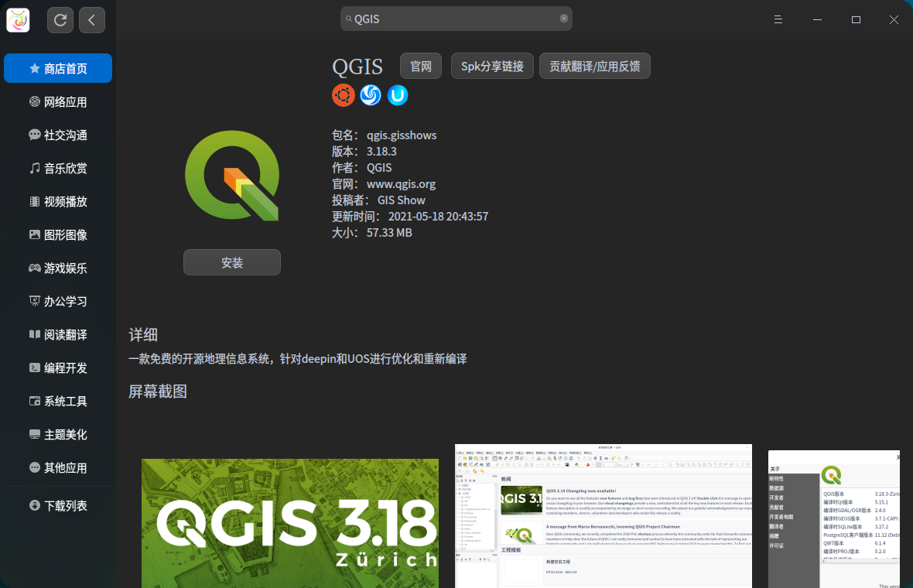Open 音乐欣赏 category
The height and width of the screenshot is (588, 913).
(58, 168)
